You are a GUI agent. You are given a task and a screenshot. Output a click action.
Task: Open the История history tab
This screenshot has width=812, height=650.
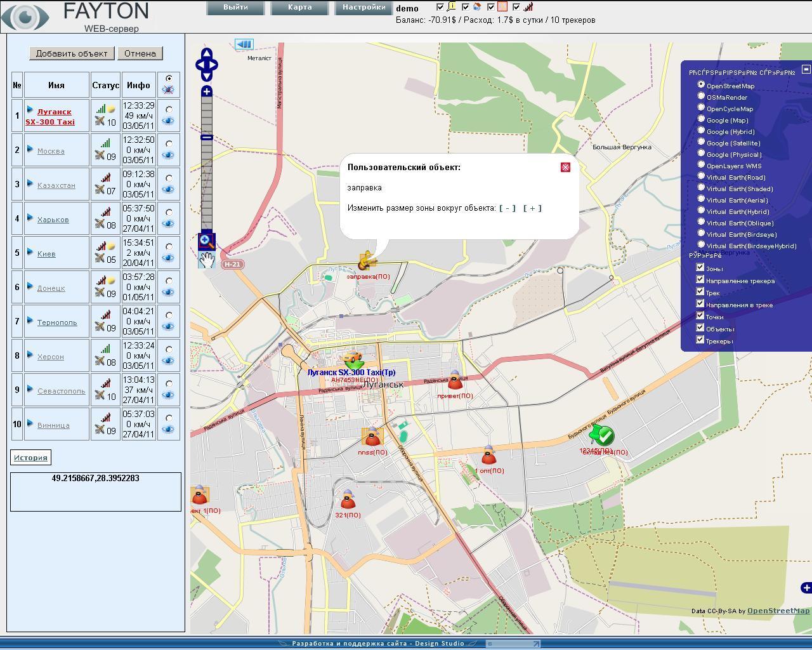point(30,457)
